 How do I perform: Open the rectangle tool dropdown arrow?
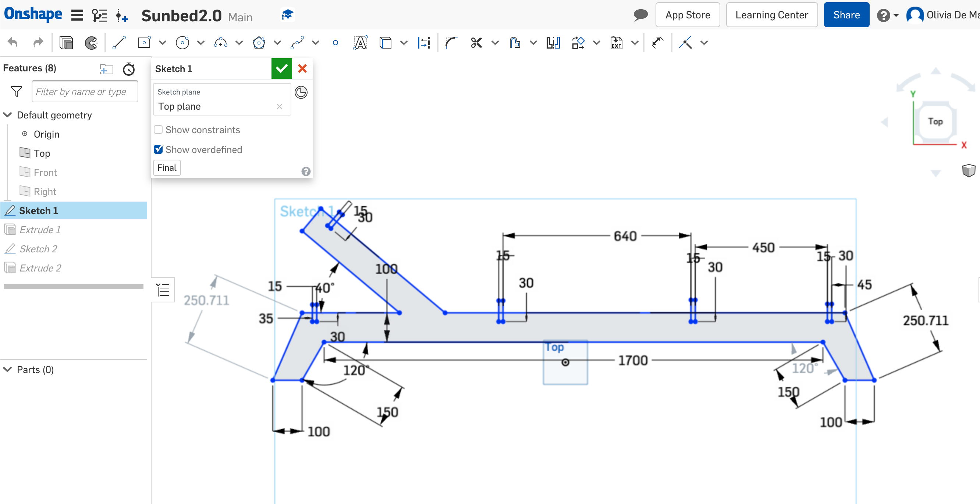point(163,43)
